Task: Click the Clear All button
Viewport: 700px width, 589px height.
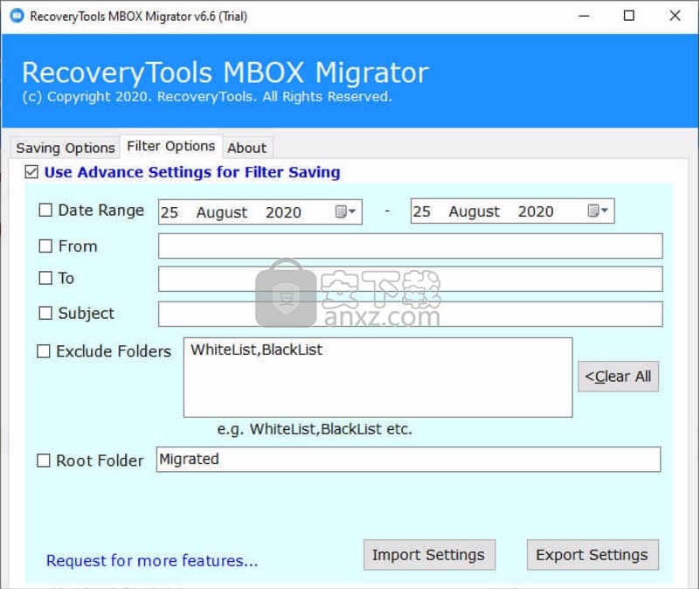Action: (x=619, y=377)
